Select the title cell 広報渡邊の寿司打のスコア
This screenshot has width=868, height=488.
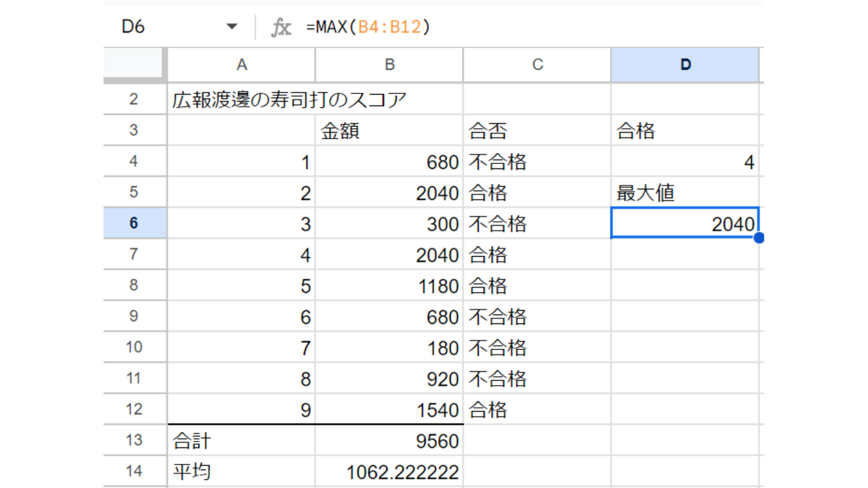241,100
